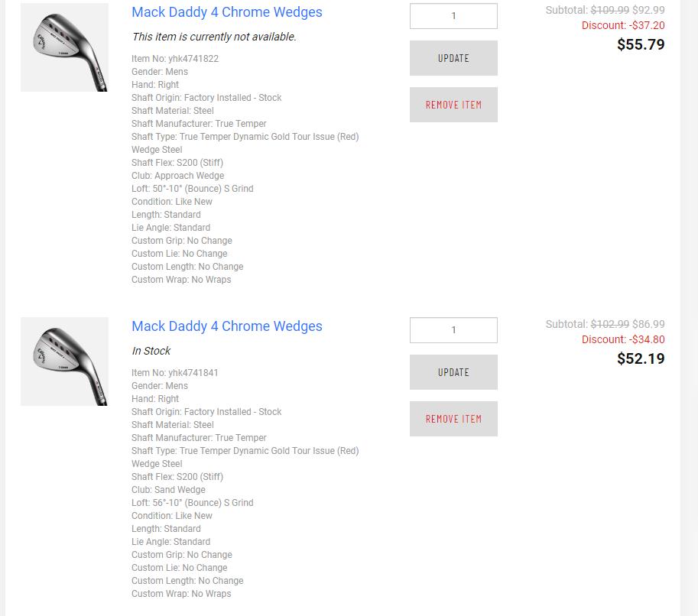Click the crossed-out $102.99 subtotal
698x616 pixels.
pyautogui.click(x=609, y=324)
